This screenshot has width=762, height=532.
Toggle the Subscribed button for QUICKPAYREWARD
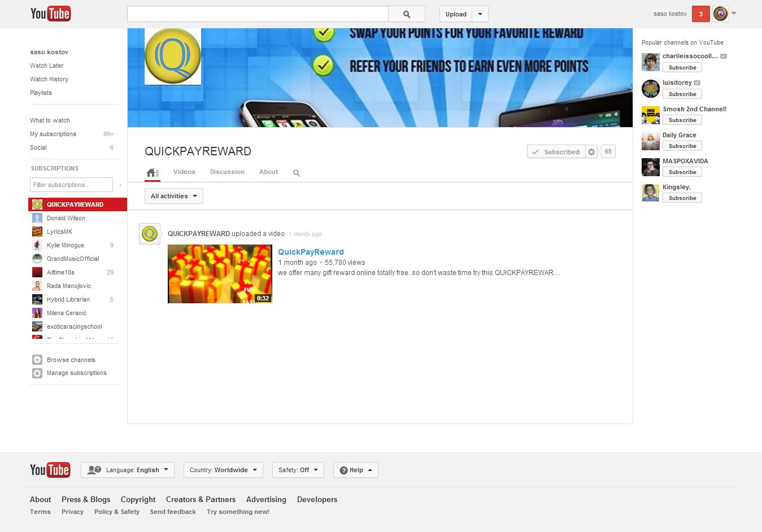[x=556, y=152]
